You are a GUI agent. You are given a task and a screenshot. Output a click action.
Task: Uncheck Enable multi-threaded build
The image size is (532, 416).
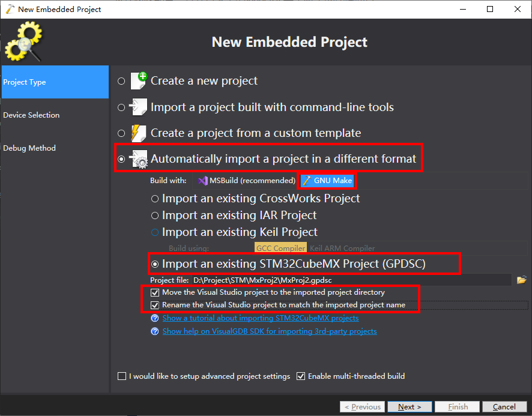tap(301, 376)
